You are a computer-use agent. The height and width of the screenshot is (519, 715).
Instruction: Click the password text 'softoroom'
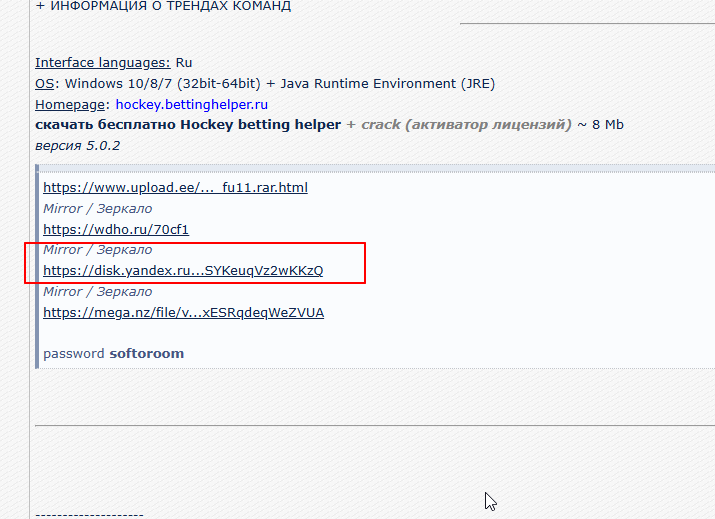[147, 354]
